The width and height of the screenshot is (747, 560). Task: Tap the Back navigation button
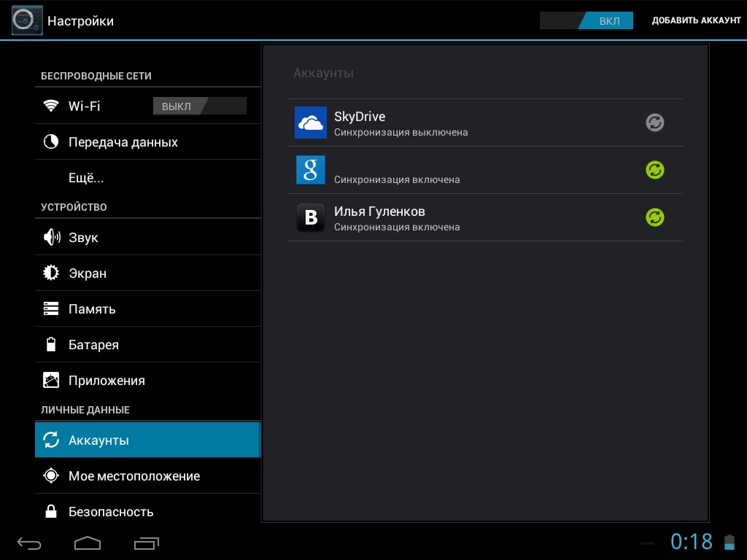[x=29, y=542]
